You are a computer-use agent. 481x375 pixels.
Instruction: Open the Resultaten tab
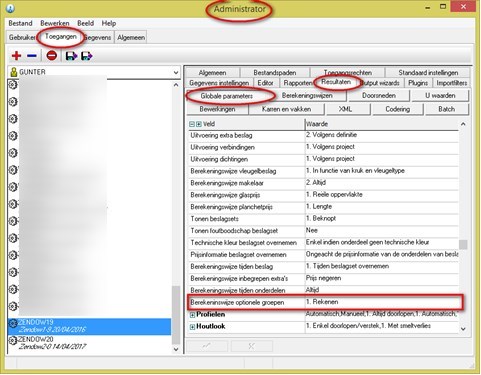(x=336, y=82)
